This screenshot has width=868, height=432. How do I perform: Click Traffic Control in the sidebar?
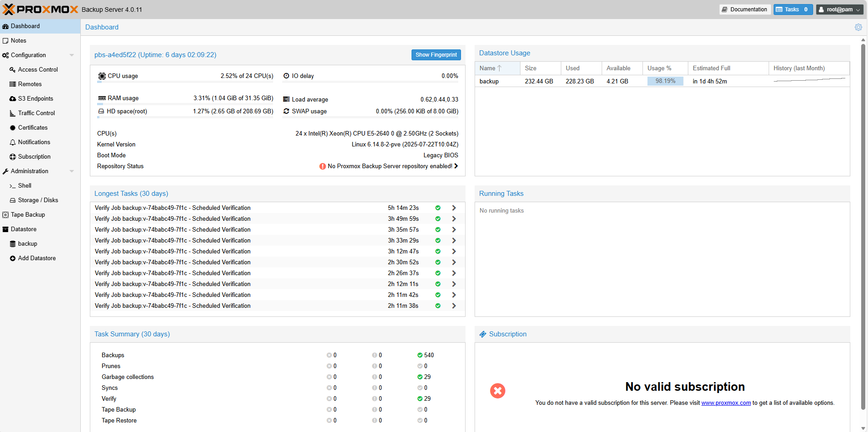[35, 113]
